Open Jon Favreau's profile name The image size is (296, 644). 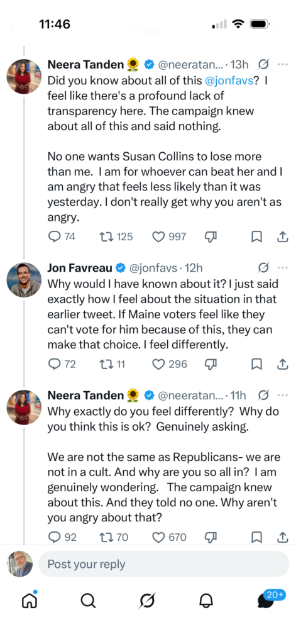point(80,268)
